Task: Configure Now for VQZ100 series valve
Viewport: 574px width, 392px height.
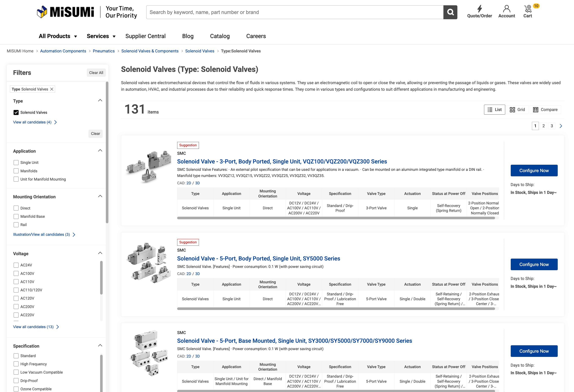Action: [534, 170]
